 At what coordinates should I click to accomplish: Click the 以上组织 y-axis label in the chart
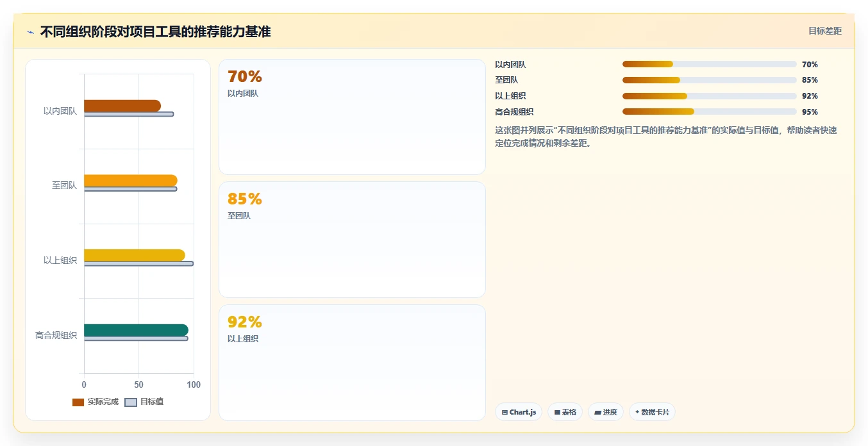60,260
